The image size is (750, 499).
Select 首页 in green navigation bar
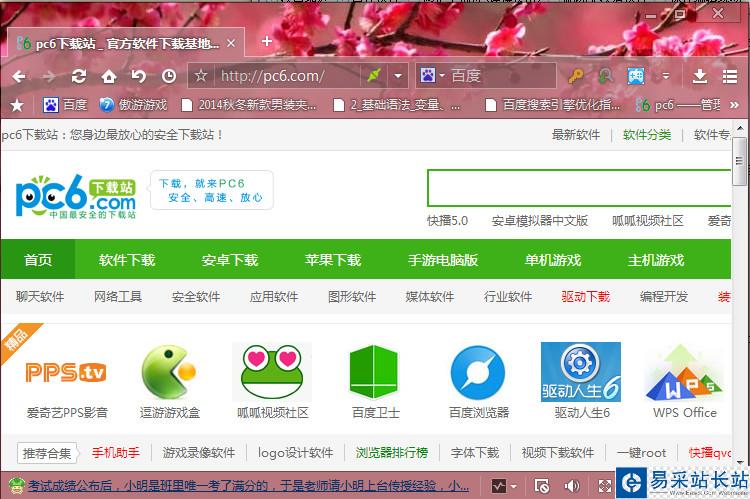pos(38,260)
